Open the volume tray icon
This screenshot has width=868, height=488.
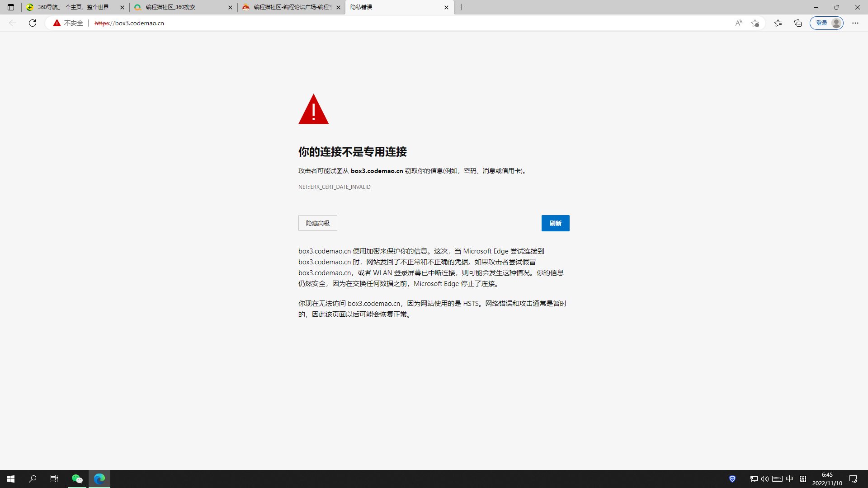tap(765, 479)
